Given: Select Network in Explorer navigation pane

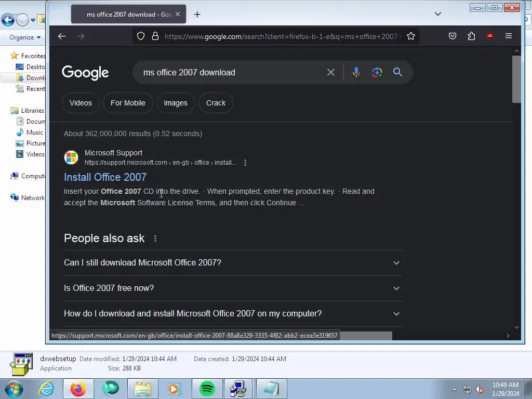Looking at the screenshot, I should coord(28,198).
